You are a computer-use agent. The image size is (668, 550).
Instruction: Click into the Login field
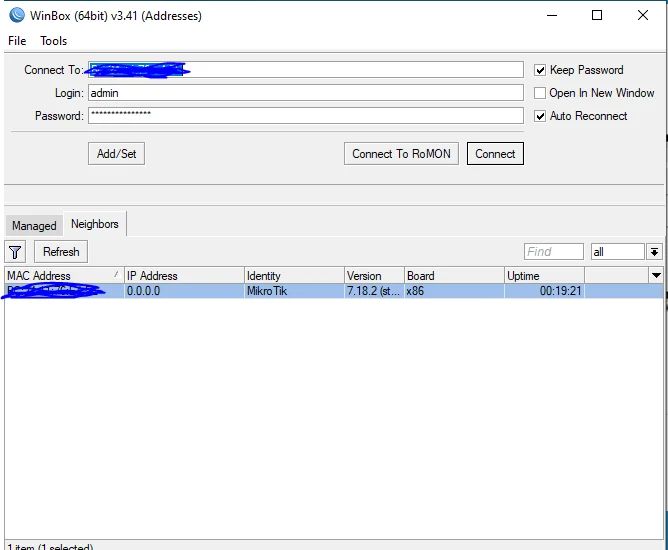coord(306,93)
